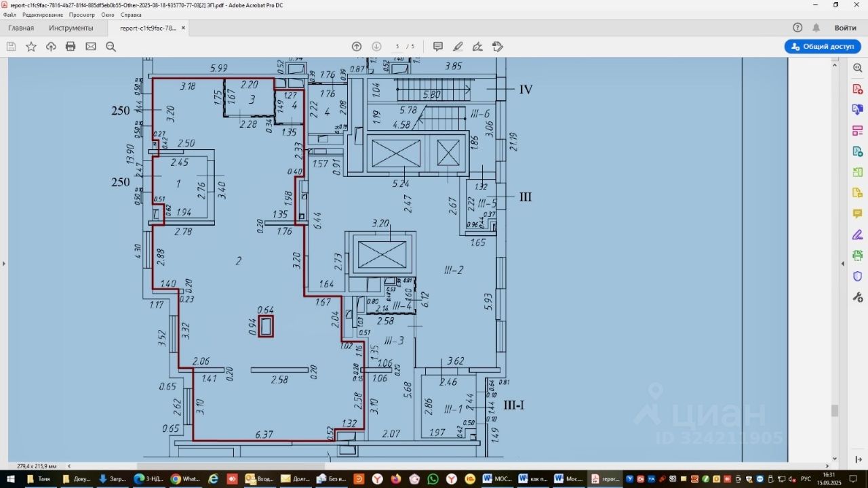Screen dimensions: 868x488
Task: Open the Редактирование menu
Action: click(x=42, y=15)
